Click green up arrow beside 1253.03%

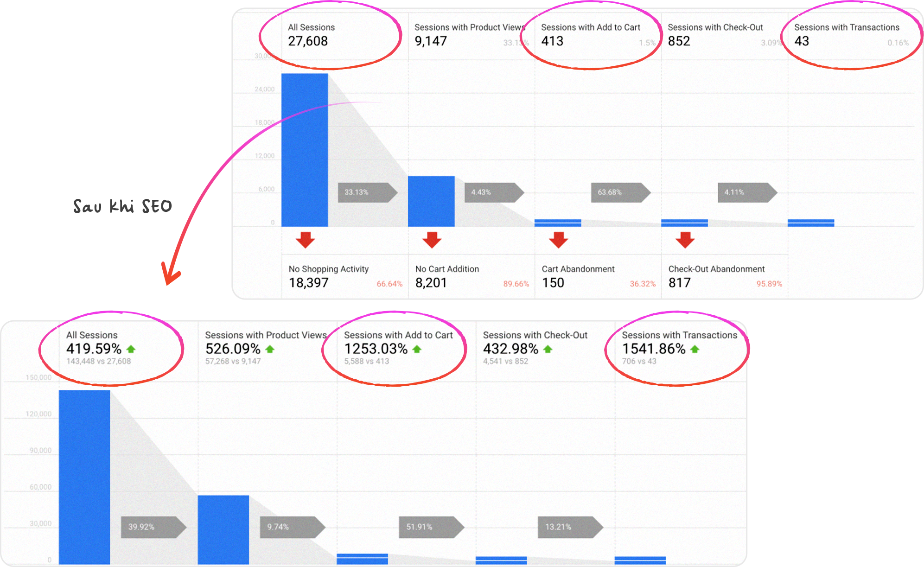pyautogui.click(x=417, y=349)
